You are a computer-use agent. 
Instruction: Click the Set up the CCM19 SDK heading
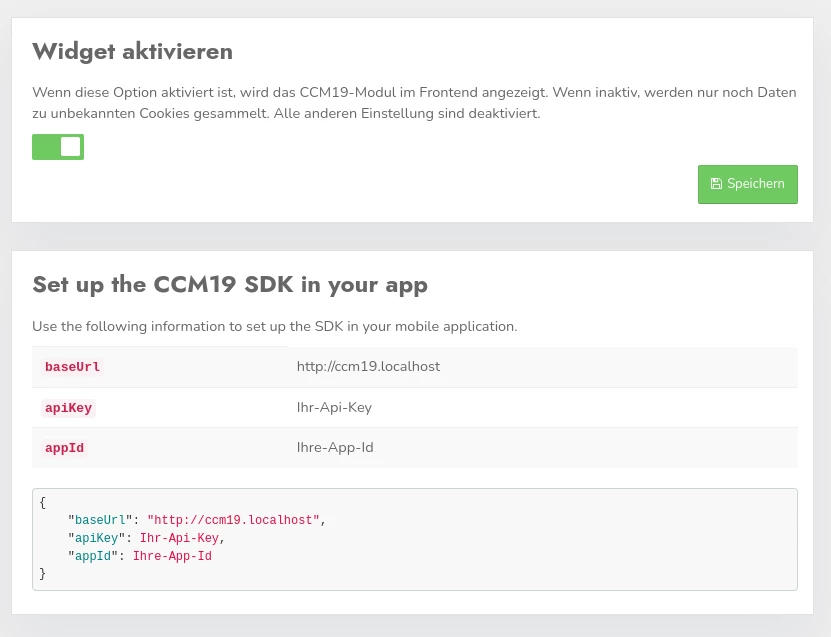tap(230, 284)
